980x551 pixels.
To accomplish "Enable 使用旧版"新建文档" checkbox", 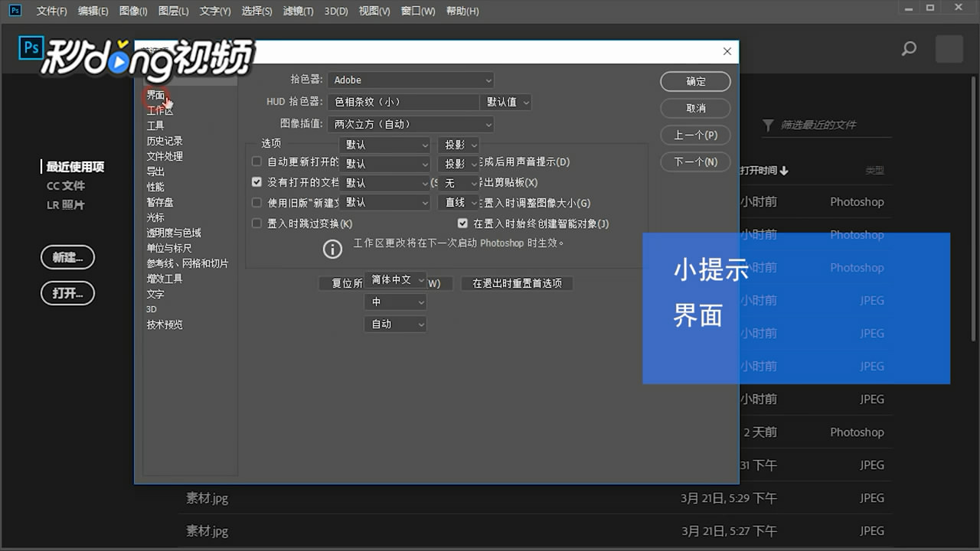I will (257, 203).
